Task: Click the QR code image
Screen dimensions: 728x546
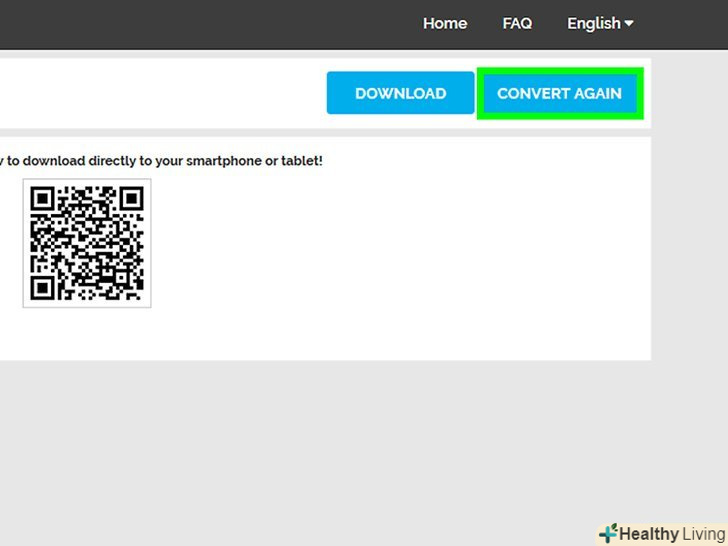Action: pyautogui.click(x=87, y=243)
